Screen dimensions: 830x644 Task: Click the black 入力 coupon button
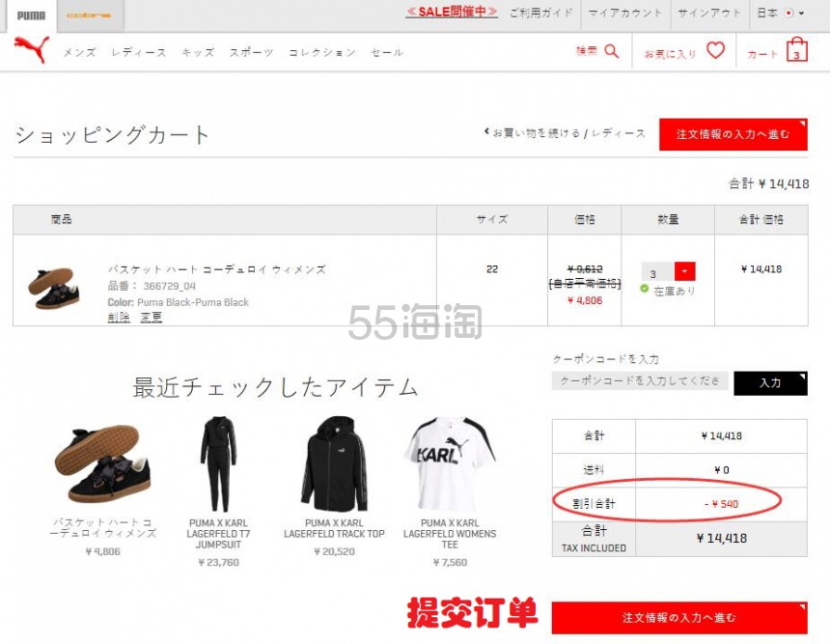coord(770,383)
